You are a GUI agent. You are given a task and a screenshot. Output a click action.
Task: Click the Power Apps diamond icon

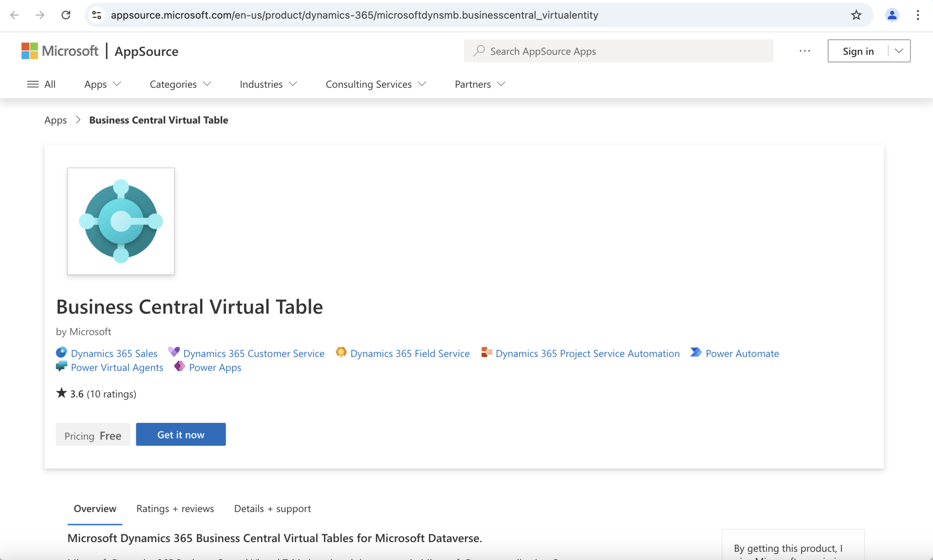click(x=180, y=366)
